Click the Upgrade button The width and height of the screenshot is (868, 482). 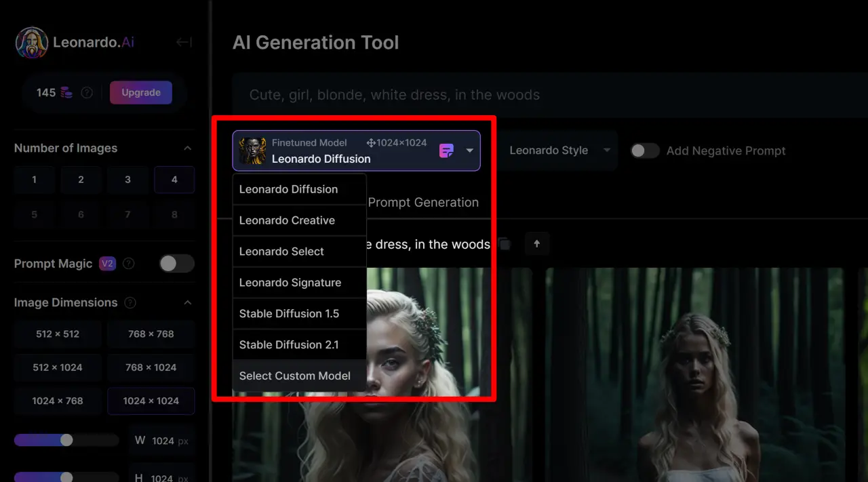click(x=141, y=93)
